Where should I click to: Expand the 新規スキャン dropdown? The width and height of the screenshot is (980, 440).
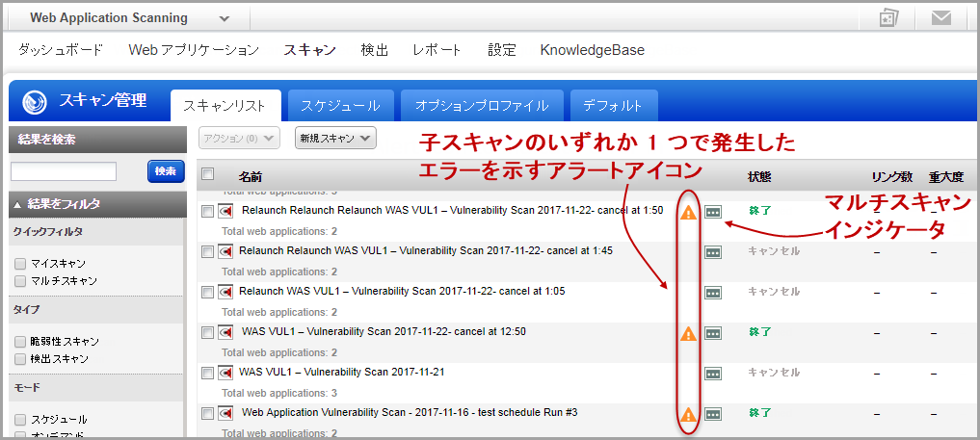pos(335,139)
